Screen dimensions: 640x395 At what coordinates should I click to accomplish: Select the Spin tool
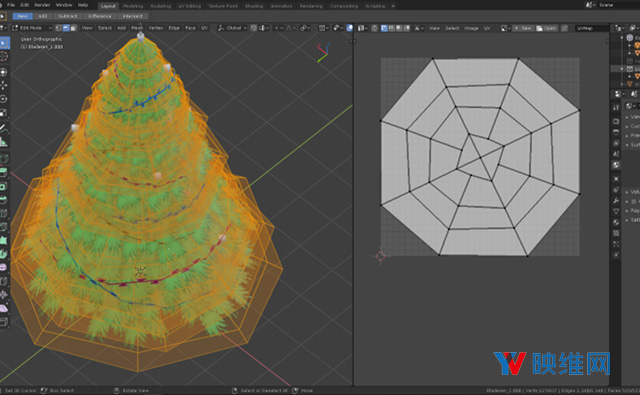click(4, 254)
